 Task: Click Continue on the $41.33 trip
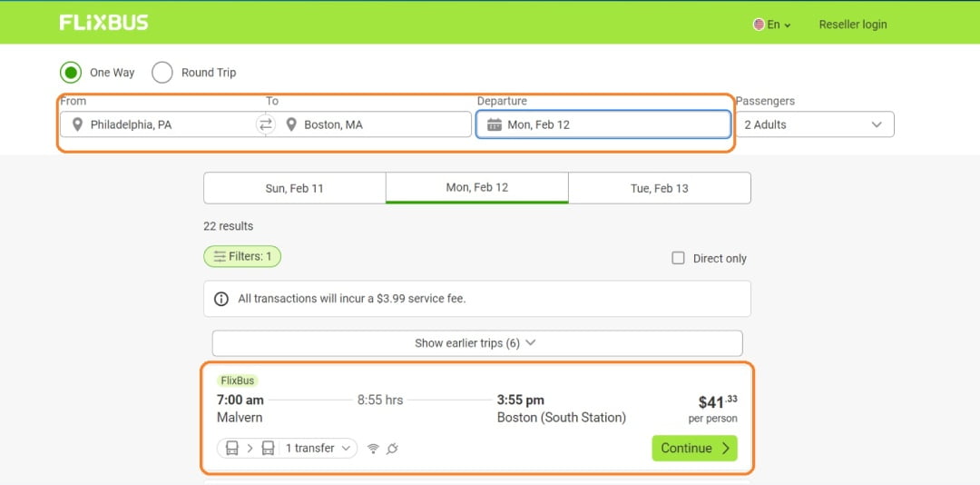coord(694,448)
